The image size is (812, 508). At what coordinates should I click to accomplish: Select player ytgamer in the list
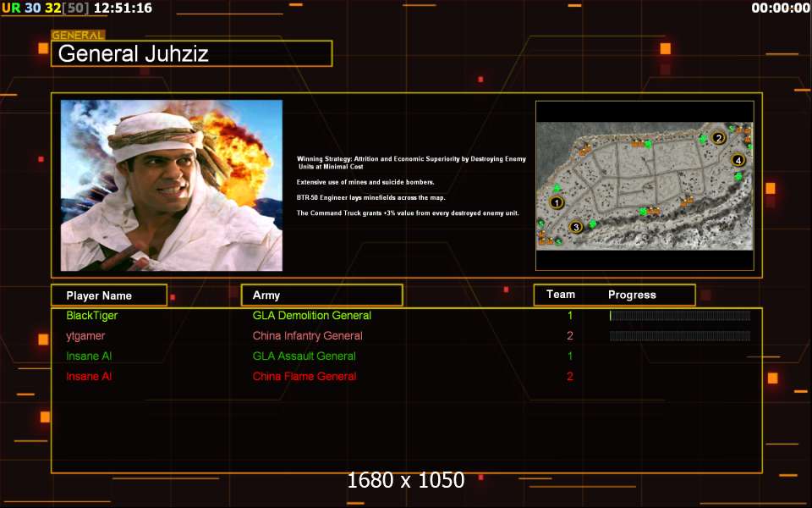pyautogui.click(x=85, y=336)
